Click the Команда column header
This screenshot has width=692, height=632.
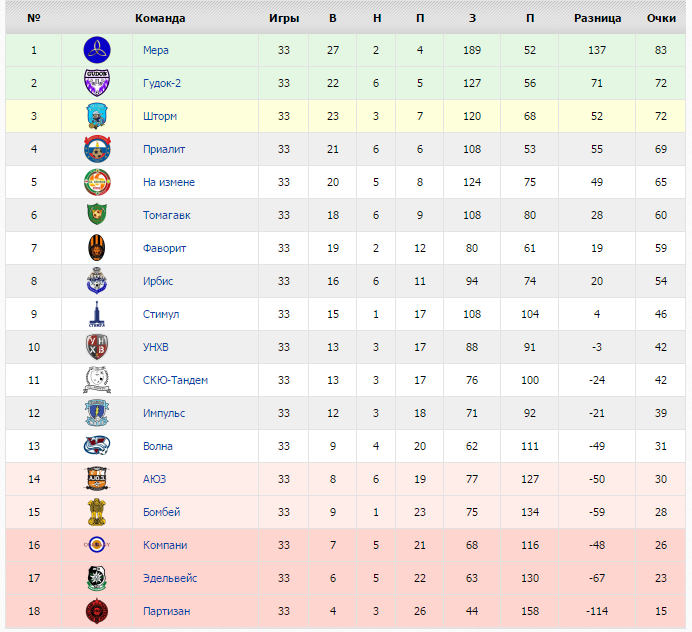pyautogui.click(x=160, y=18)
